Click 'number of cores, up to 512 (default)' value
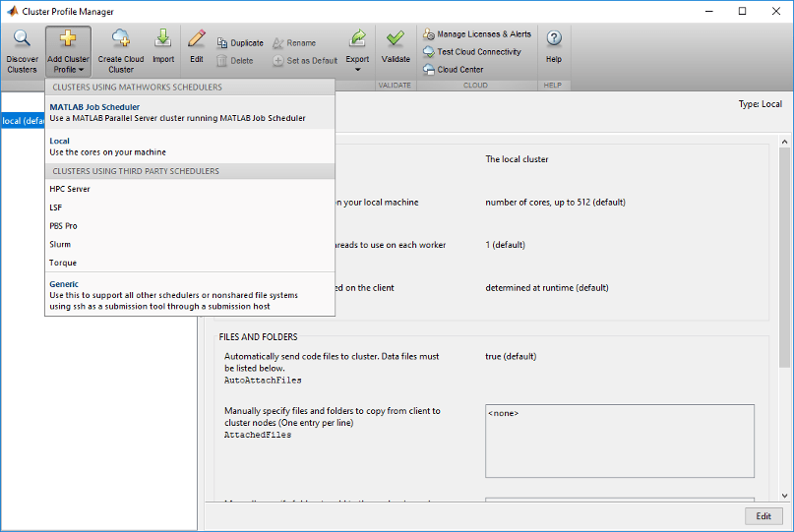The height and width of the screenshot is (532, 794). point(555,202)
